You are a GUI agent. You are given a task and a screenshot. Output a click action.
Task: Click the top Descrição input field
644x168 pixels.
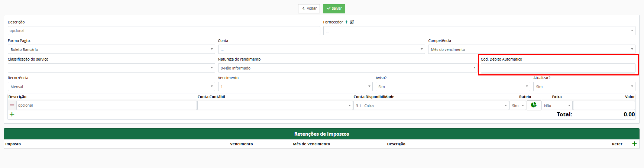point(164,31)
